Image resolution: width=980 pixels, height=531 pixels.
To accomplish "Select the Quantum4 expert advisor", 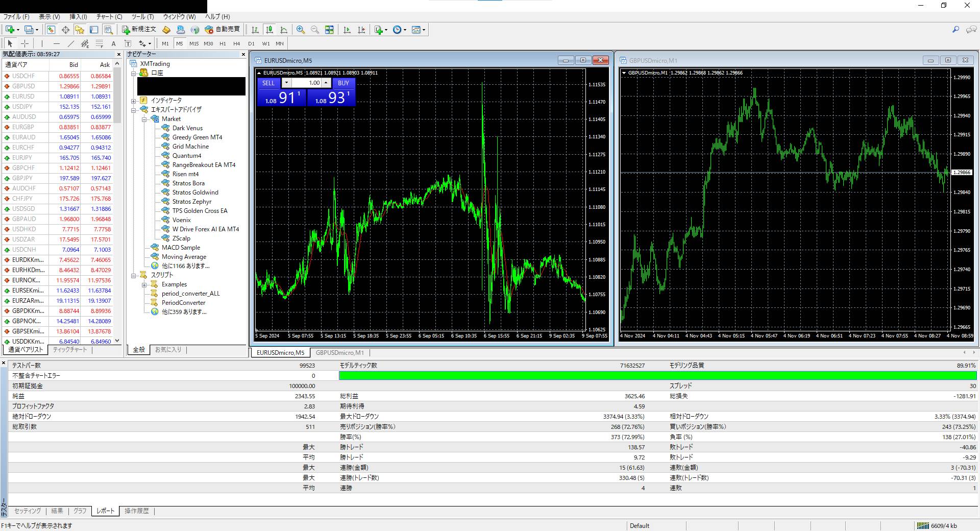I will (x=187, y=156).
